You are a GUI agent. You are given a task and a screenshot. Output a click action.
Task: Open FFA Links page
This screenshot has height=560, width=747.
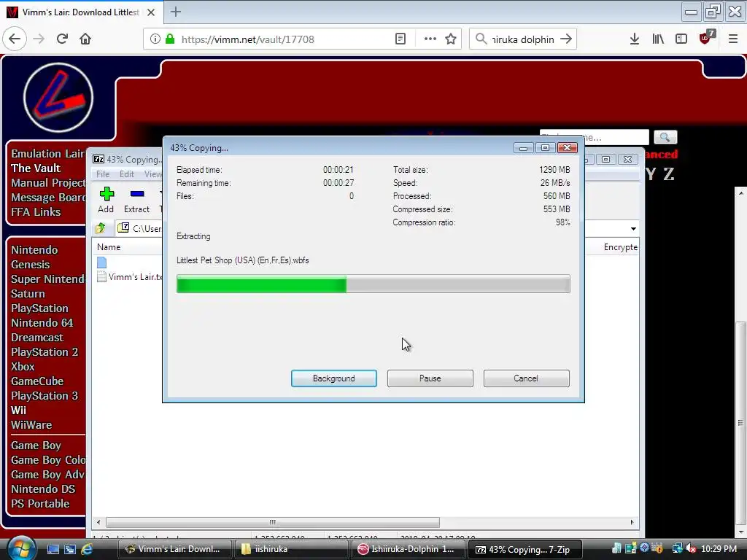pos(36,212)
